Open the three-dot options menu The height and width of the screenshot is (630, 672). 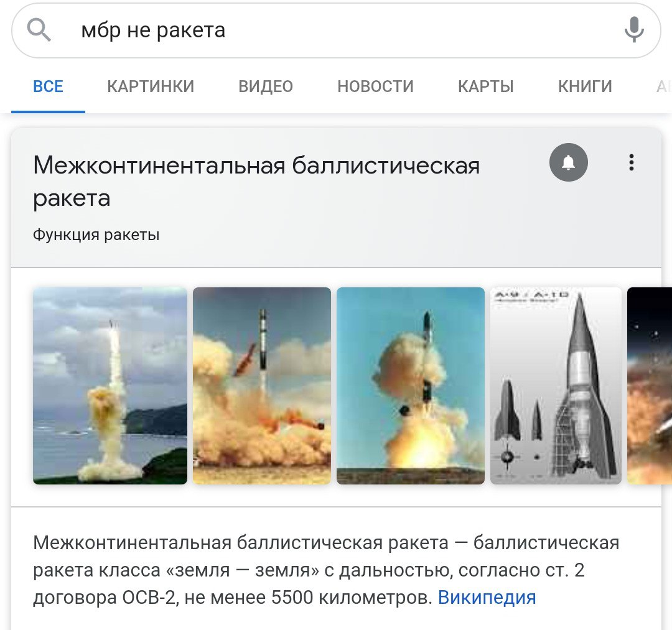pyautogui.click(x=632, y=162)
